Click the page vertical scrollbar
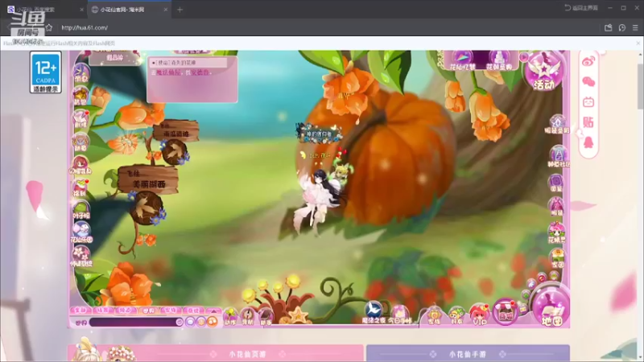644x362 pixels. point(640,86)
